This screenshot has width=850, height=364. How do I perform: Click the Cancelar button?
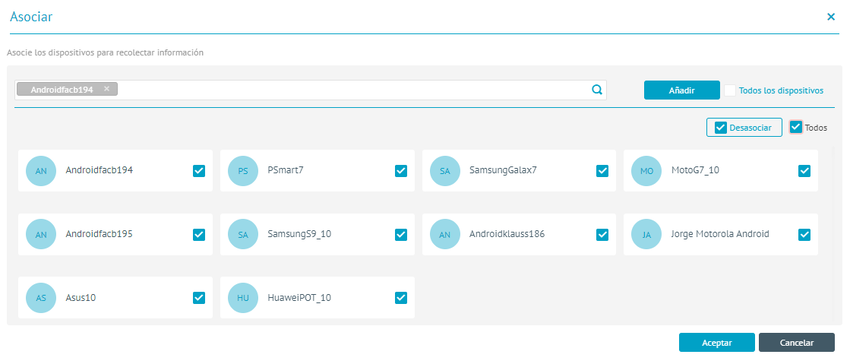(797, 343)
